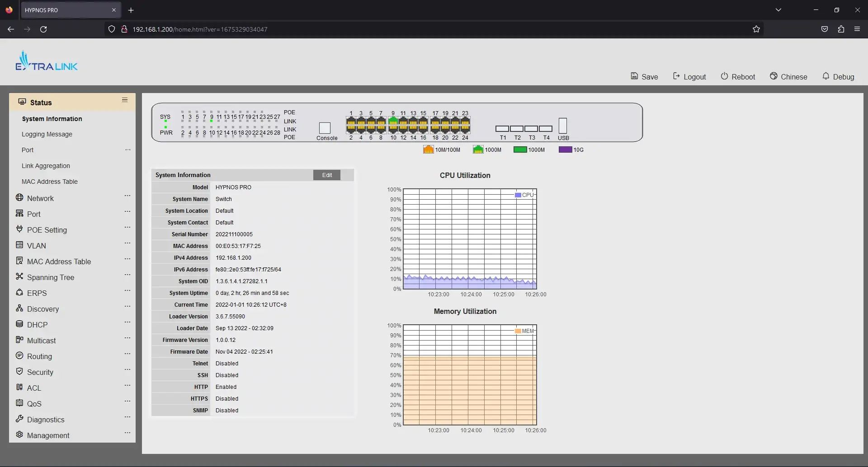This screenshot has height=467, width=868.
Task: Expand the Spanning Tree submenu ellipsis
Action: tap(127, 275)
